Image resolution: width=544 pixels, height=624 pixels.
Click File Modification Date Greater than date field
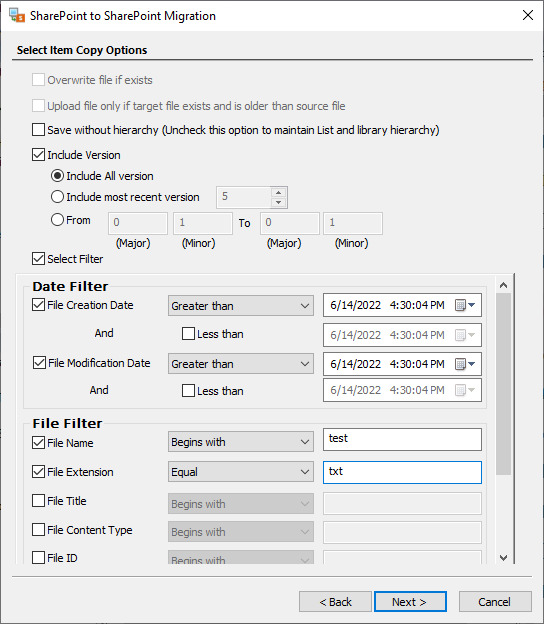(402, 364)
